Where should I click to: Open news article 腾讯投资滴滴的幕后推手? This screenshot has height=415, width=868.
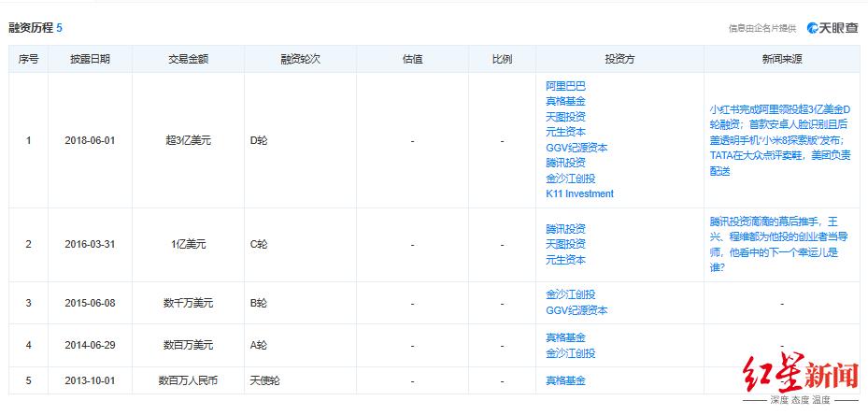point(779,244)
